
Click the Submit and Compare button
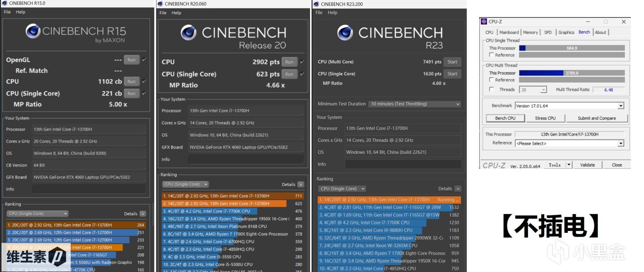tap(597, 118)
